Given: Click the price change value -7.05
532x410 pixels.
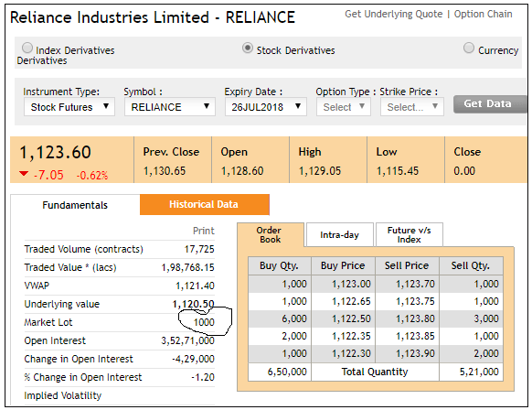Looking at the screenshot, I should click(48, 175).
